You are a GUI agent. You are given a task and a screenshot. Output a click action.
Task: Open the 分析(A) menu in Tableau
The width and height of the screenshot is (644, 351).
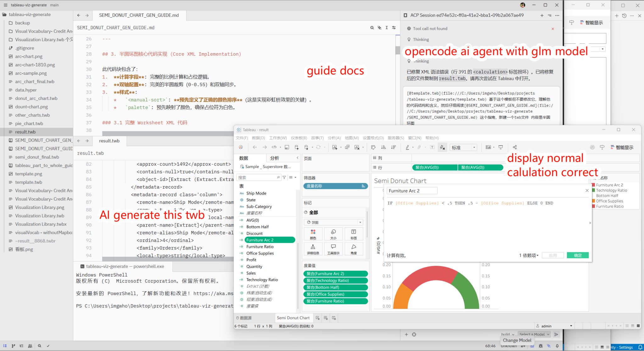click(x=334, y=138)
